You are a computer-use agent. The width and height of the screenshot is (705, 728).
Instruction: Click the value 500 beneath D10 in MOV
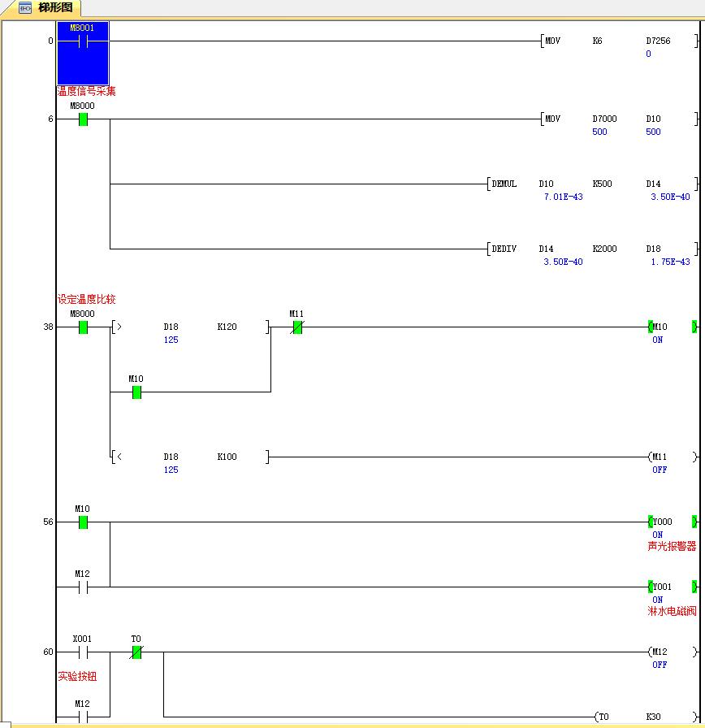[x=653, y=132]
